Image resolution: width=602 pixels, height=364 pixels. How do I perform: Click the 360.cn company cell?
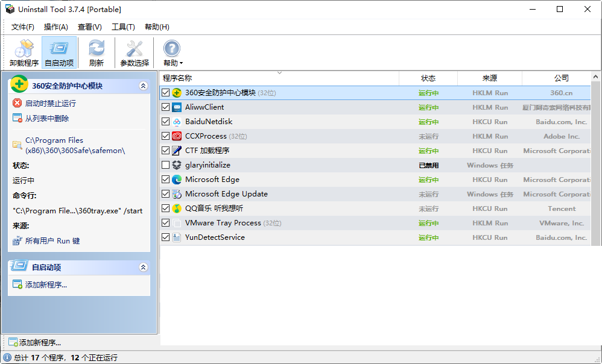click(562, 93)
